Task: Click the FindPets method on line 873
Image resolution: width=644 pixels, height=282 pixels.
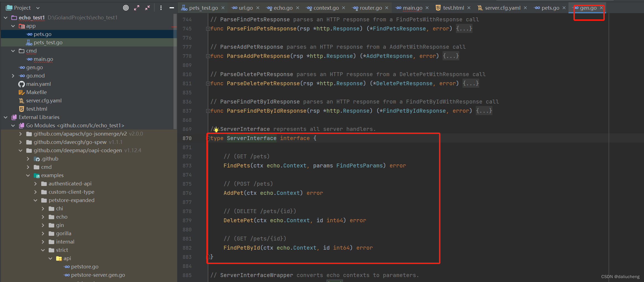Action: [x=237, y=166]
